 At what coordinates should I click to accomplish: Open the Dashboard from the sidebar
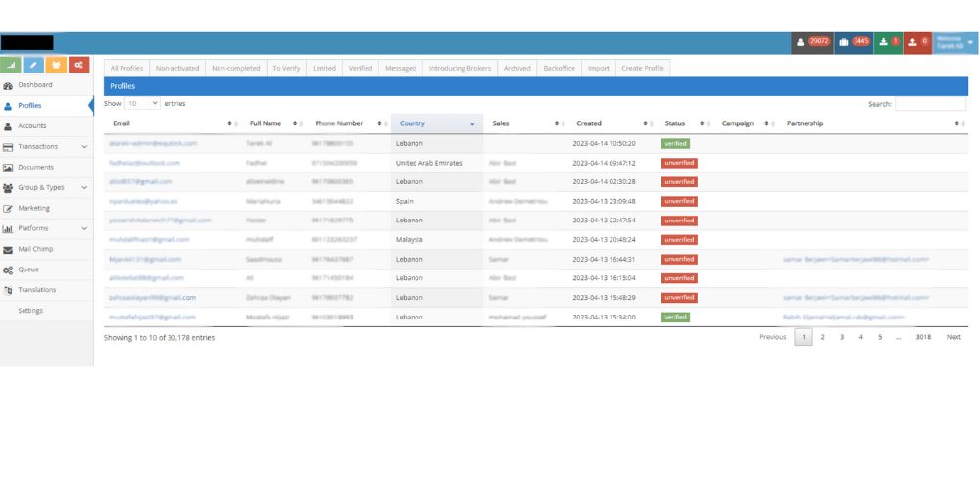34,85
